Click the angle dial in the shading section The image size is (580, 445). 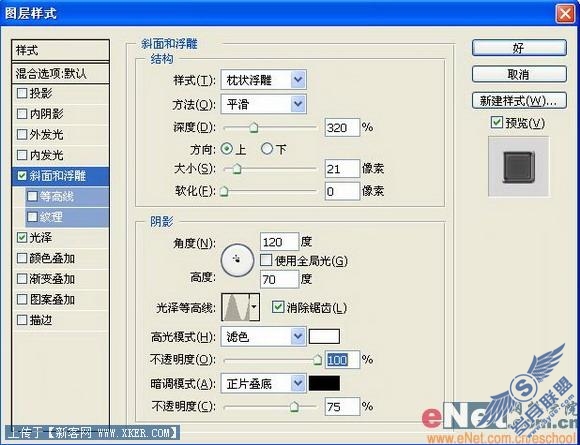pyautogui.click(x=237, y=260)
